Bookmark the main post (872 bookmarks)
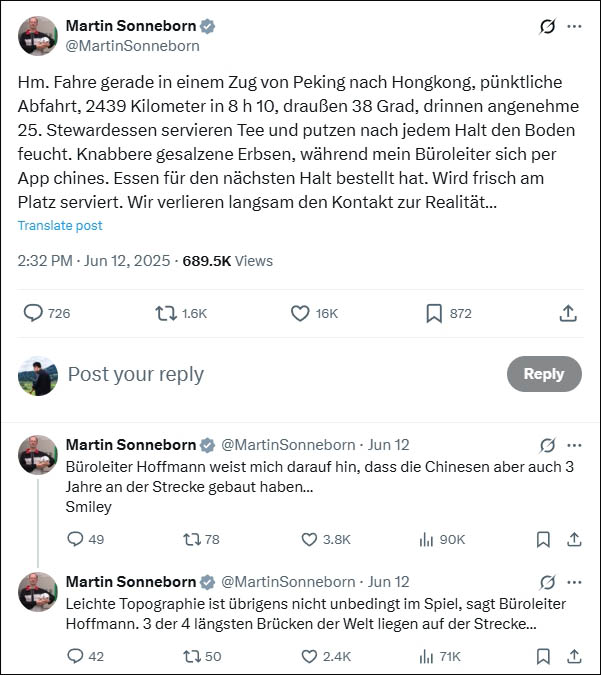 point(434,313)
